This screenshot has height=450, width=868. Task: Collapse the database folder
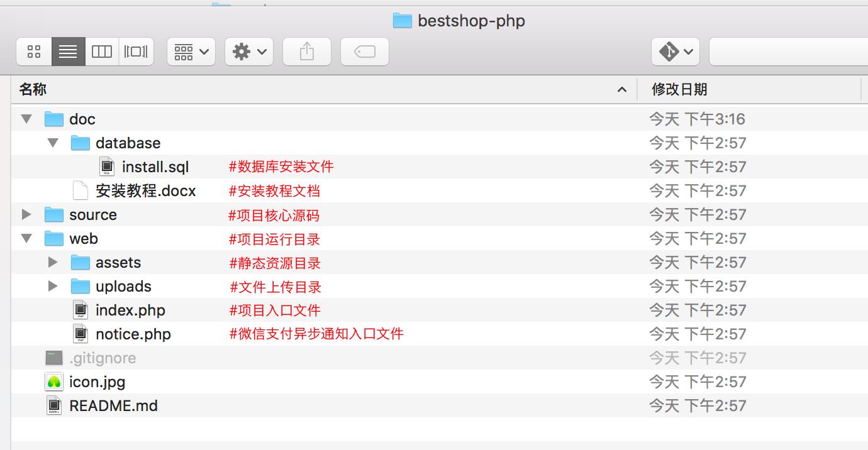pos(53,143)
